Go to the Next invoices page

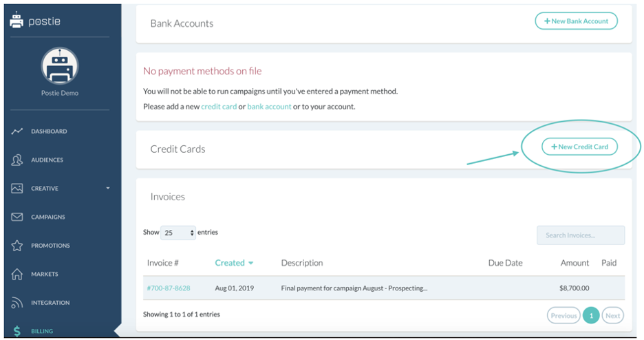point(613,316)
